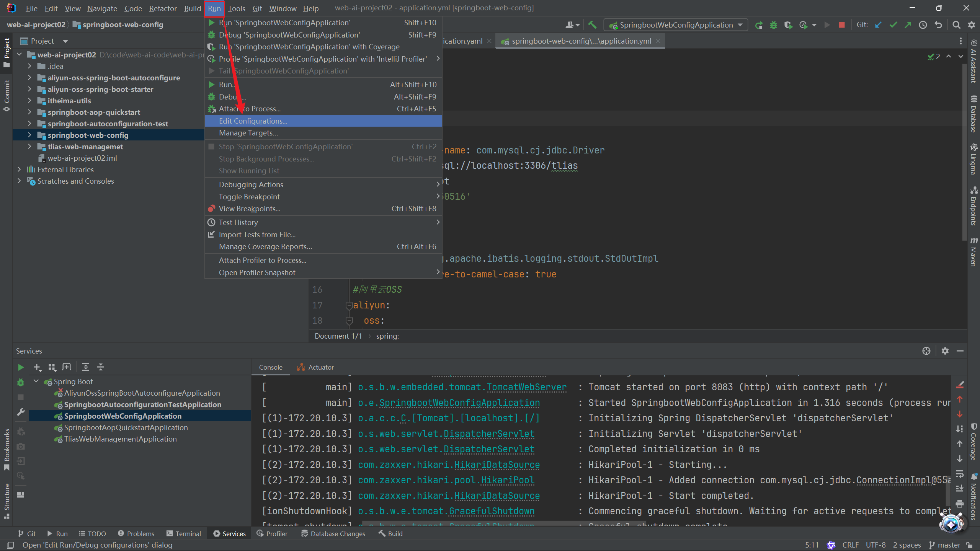Open Terminal tool window button
Viewport: 980px width, 551px height.
point(184,533)
